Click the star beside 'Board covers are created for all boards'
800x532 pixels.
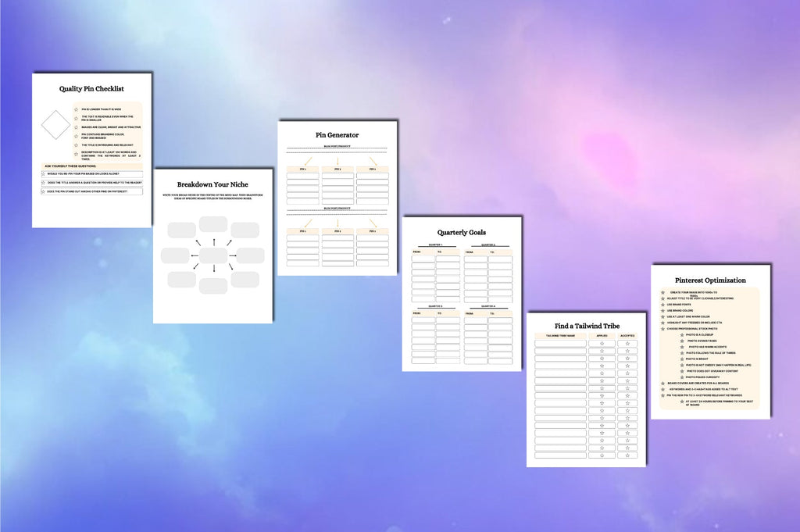point(662,384)
